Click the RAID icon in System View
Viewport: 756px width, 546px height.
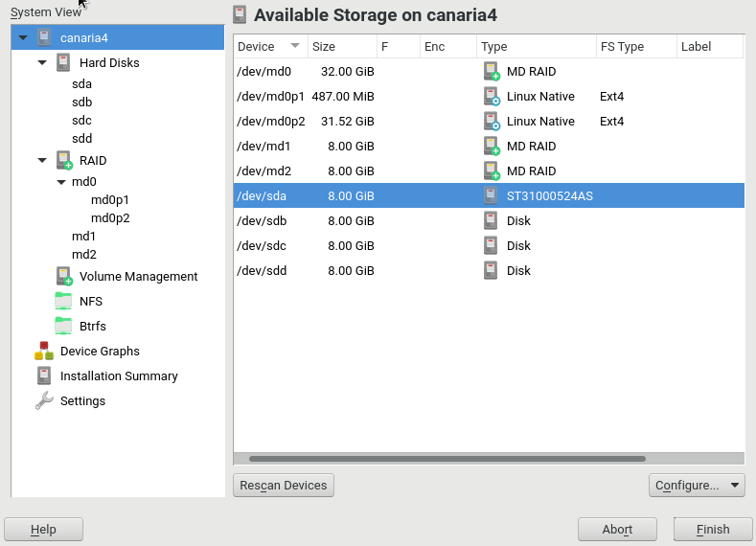pos(63,161)
